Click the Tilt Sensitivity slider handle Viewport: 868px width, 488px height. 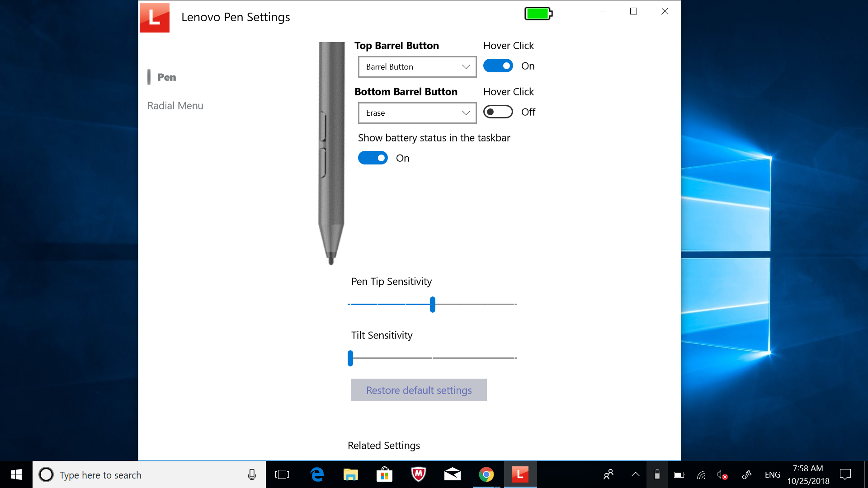350,358
